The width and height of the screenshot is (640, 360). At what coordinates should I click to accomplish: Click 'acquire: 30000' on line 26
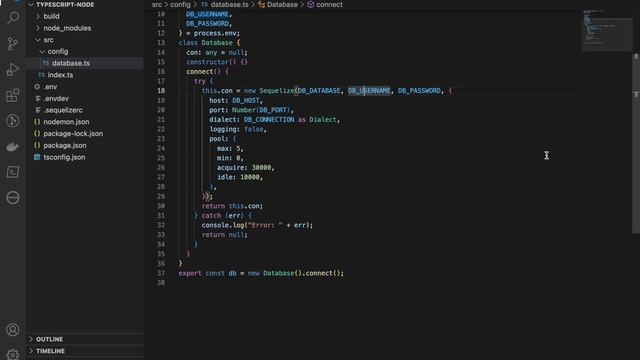244,168
